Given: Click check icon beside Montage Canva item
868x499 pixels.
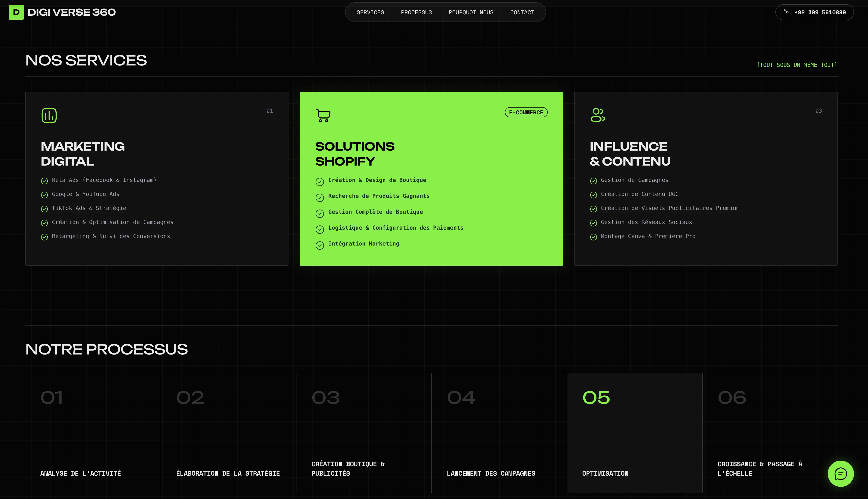Looking at the screenshot, I should pyautogui.click(x=593, y=237).
